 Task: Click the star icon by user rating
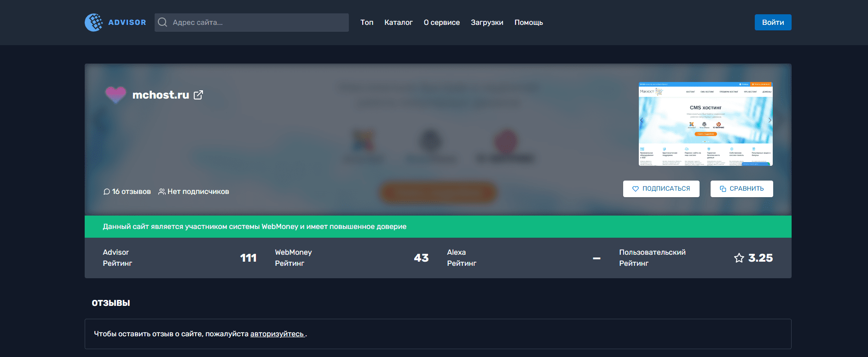click(739, 258)
